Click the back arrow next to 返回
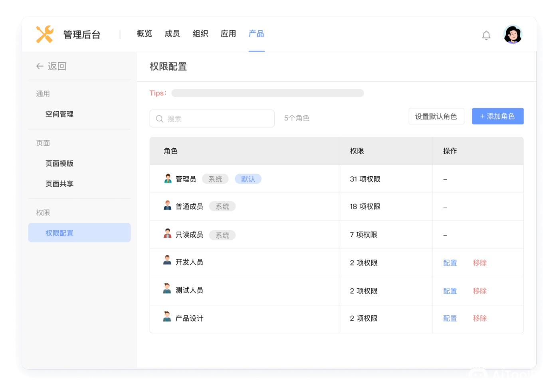The image size is (559, 392). pyautogui.click(x=40, y=66)
